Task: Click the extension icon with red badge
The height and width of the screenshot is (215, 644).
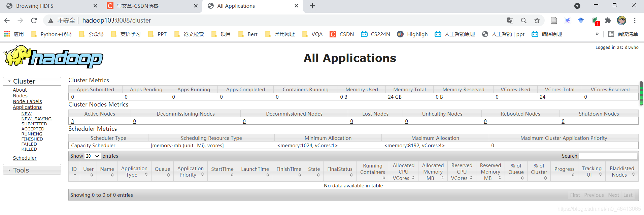Action: 595,21
